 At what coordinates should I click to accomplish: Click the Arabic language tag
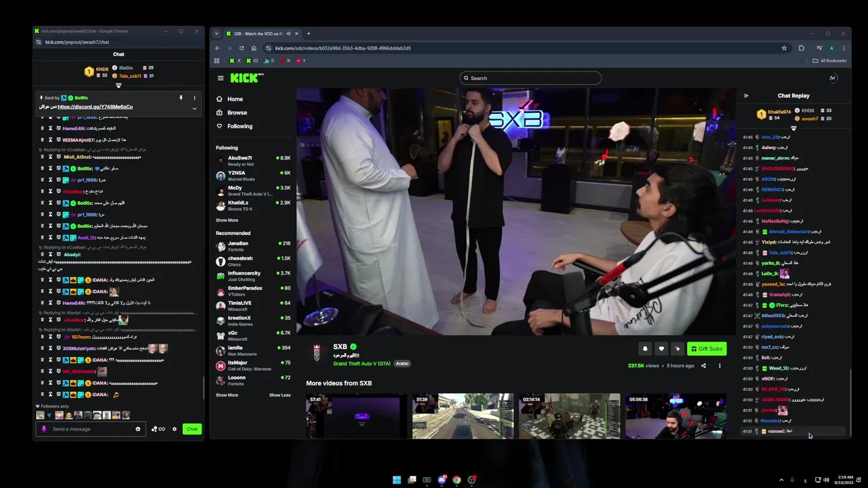point(403,364)
